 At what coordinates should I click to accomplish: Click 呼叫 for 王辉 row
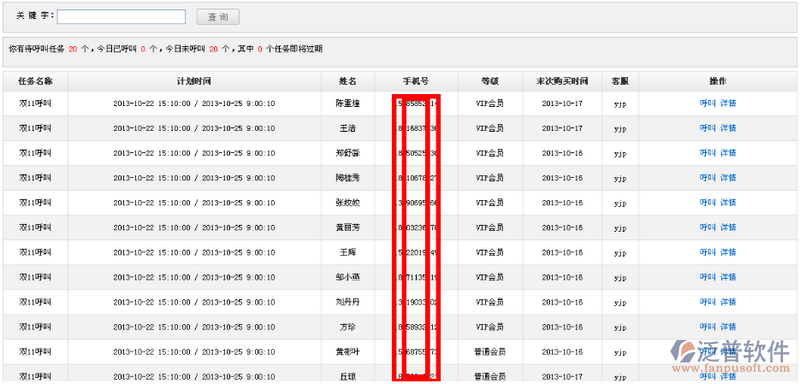click(708, 252)
